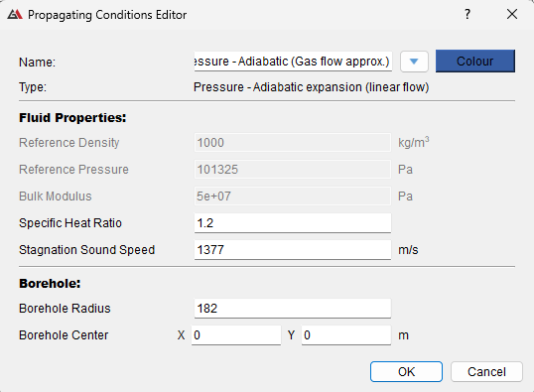Viewport: 534px width, 392px height.
Task: Dismiss the dialog with Cancel
Action: coord(486,372)
